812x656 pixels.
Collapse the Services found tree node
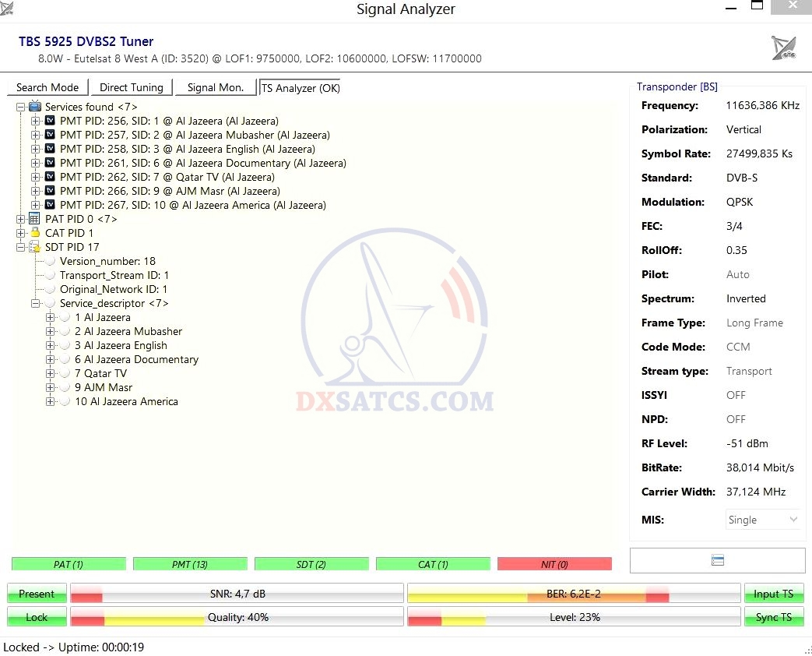[x=21, y=107]
